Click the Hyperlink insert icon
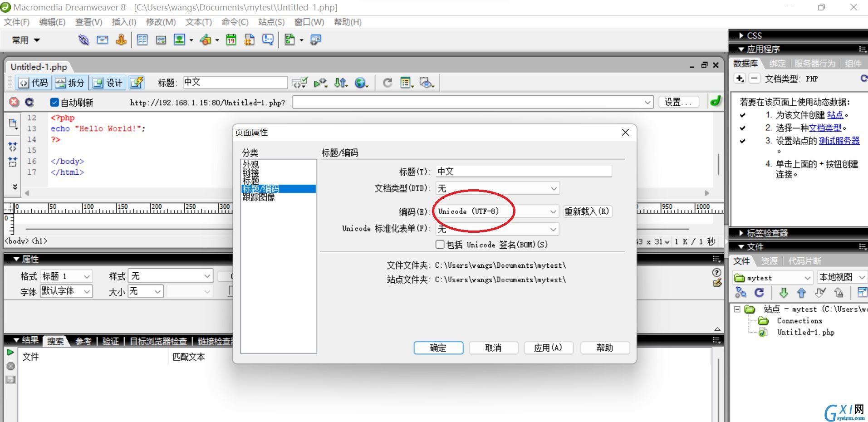 click(x=84, y=40)
